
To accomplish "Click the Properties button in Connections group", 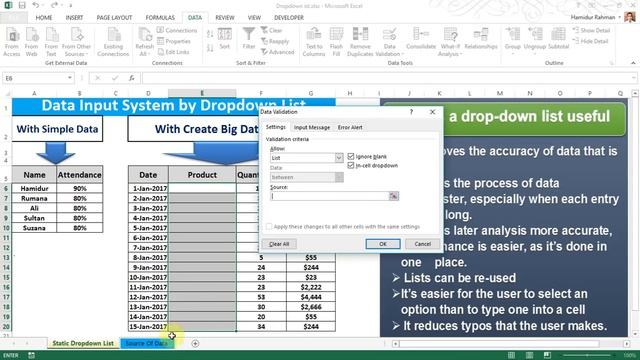I will tap(174, 41).
